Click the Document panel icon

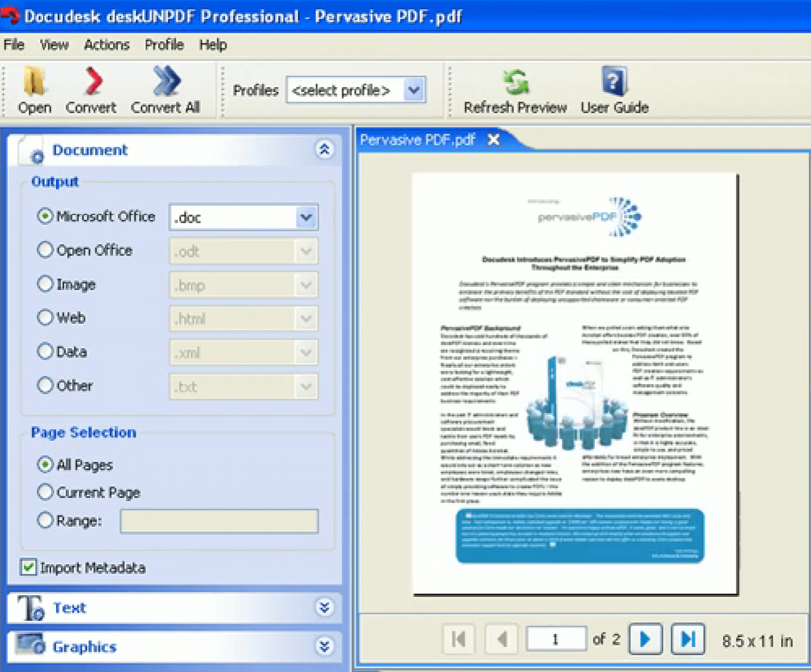click(36, 155)
